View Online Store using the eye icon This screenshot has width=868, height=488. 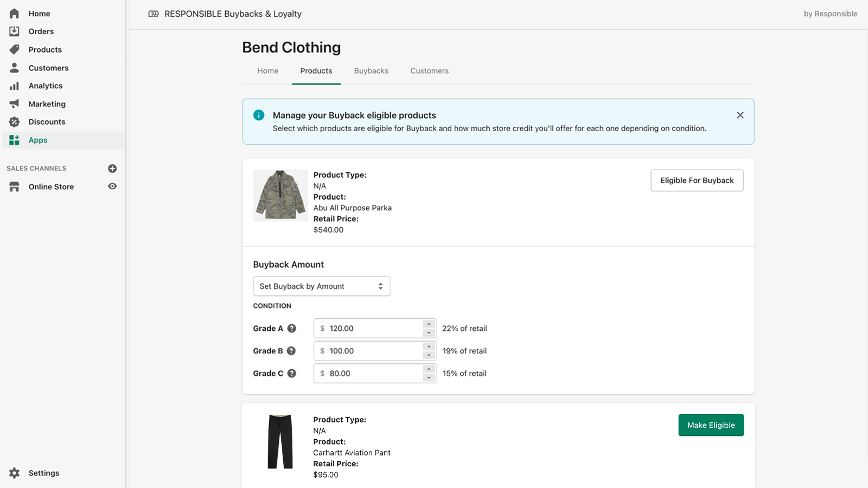[112, 187]
